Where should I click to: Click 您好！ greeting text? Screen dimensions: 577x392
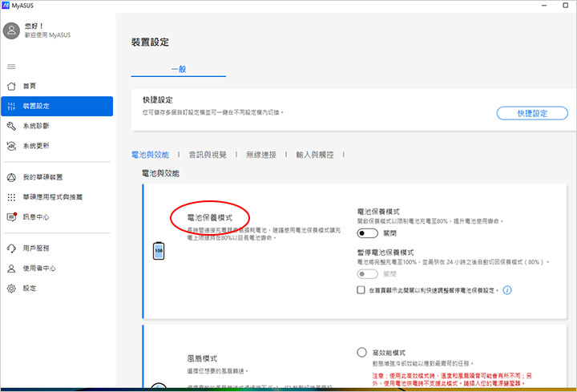pos(34,26)
